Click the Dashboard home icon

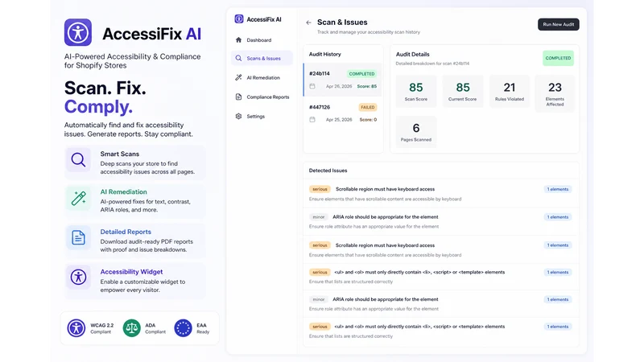pos(238,39)
